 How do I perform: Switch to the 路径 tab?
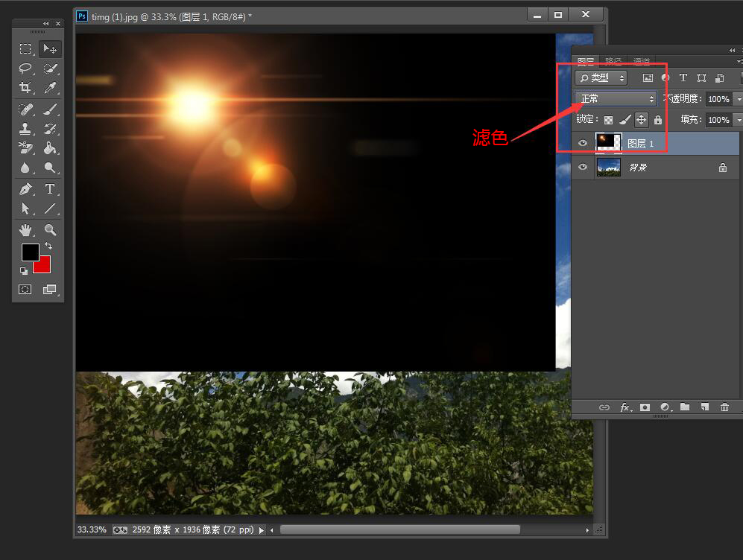coord(613,61)
